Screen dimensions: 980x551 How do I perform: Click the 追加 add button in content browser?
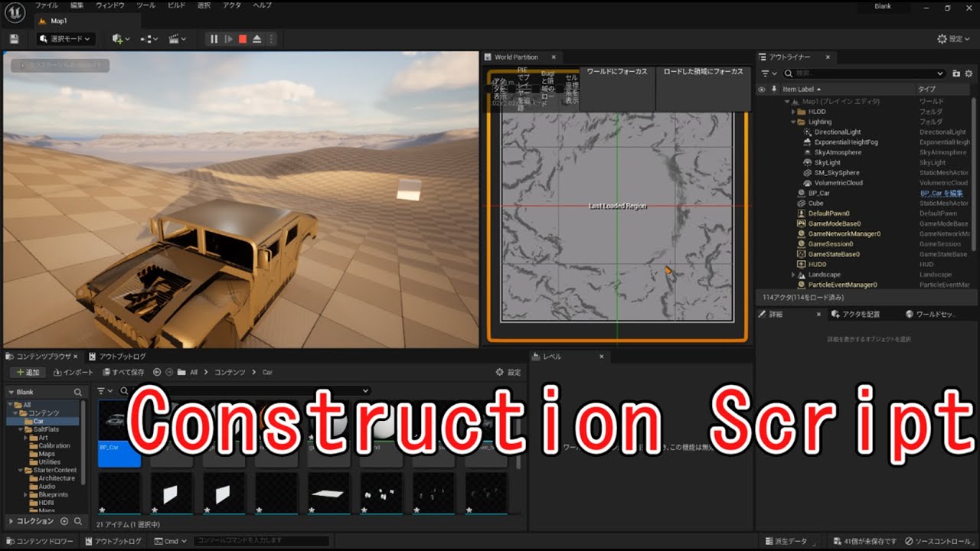[27, 372]
